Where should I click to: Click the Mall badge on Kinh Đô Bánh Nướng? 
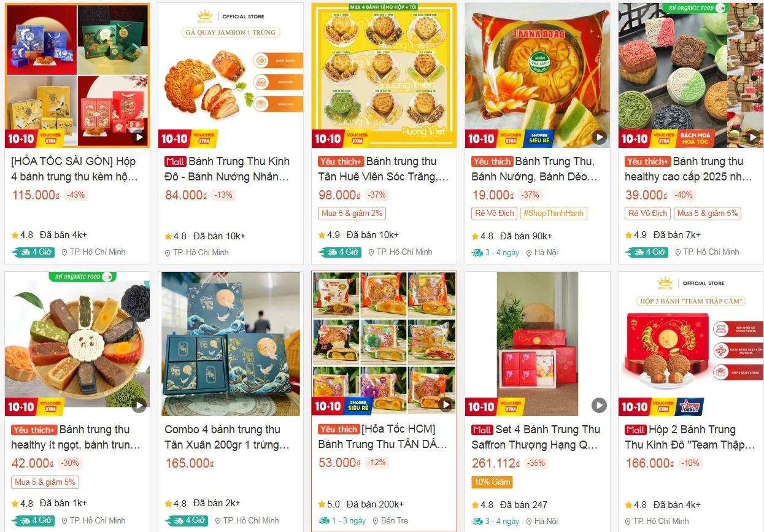coord(175,161)
